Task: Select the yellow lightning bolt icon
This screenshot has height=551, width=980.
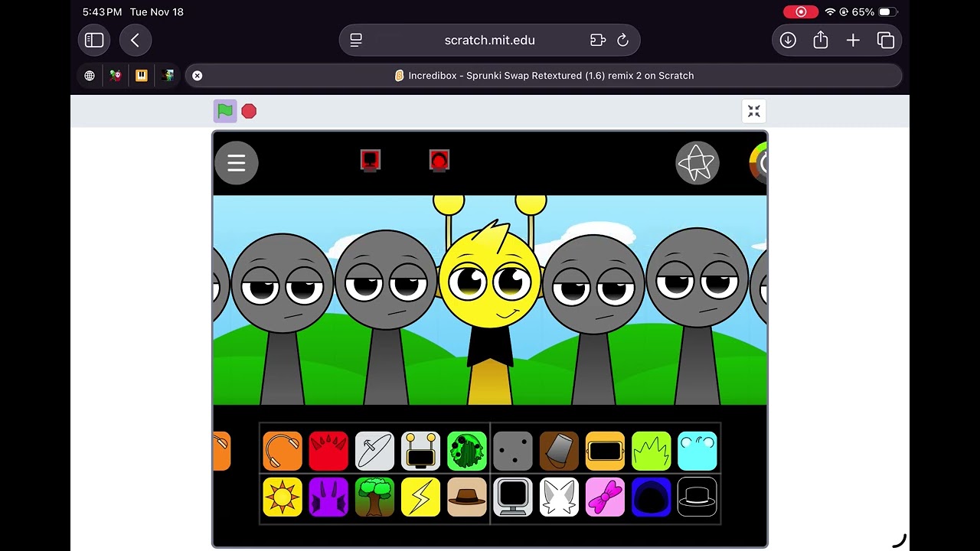Action: coord(421,497)
